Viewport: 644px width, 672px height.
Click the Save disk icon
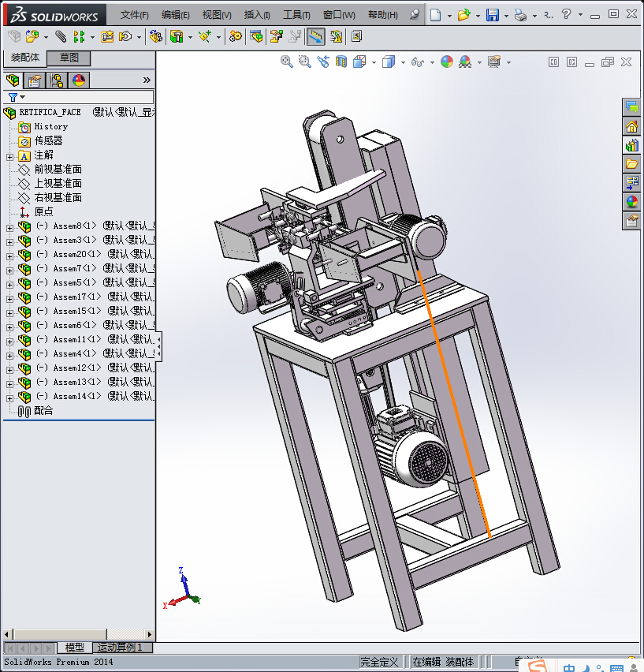(493, 15)
